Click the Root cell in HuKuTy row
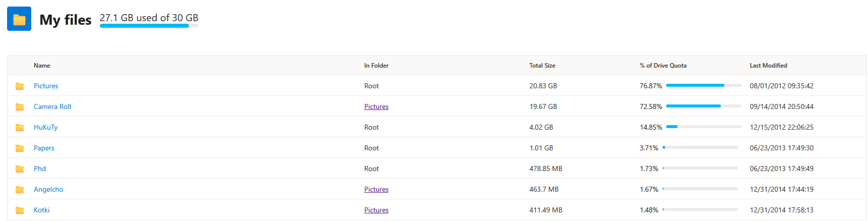 (x=371, y=128)
